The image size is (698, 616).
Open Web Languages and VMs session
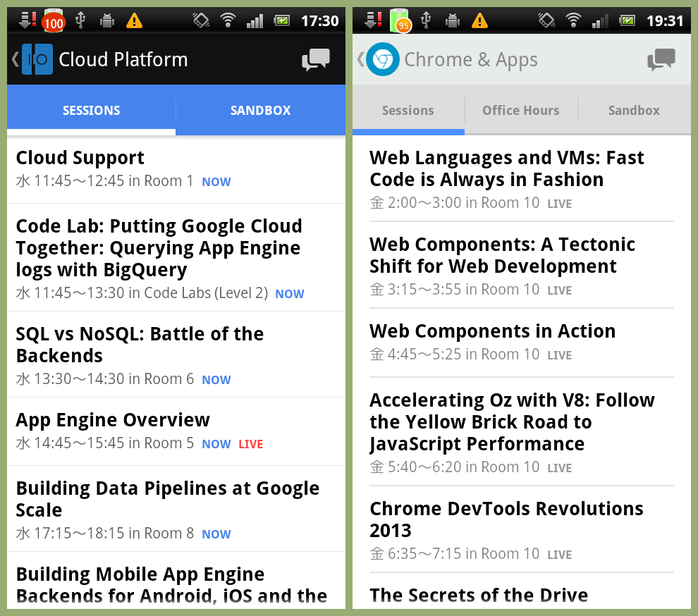(x=522, y=179)
